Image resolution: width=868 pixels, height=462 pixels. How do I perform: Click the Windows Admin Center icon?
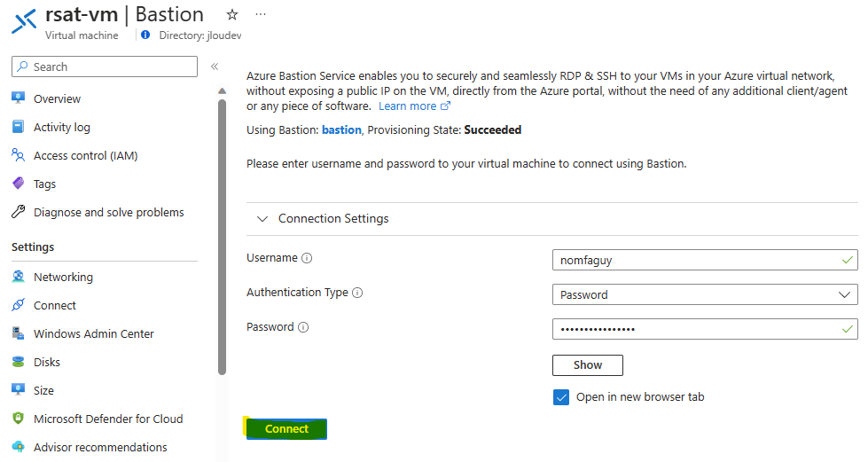(19, 333)
